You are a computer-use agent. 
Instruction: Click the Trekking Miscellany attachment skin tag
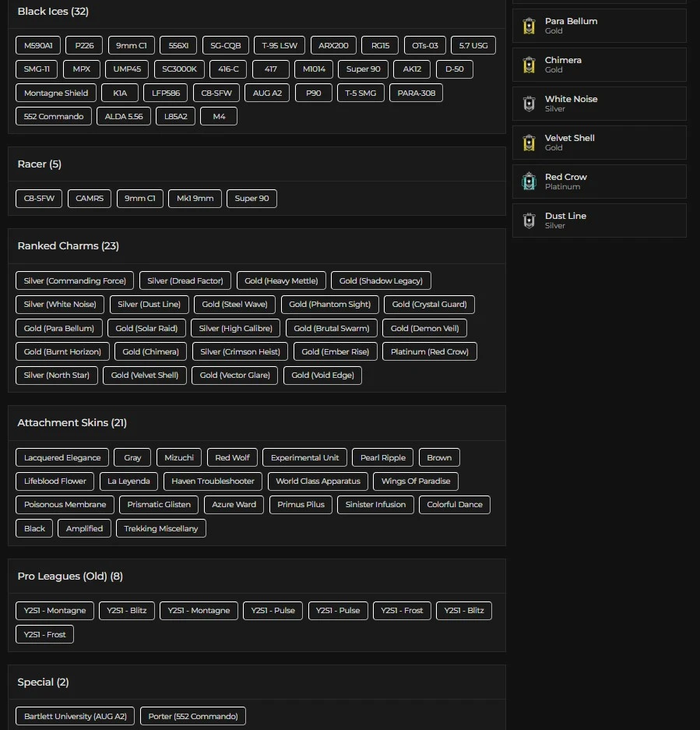click(x=161, y=529)
